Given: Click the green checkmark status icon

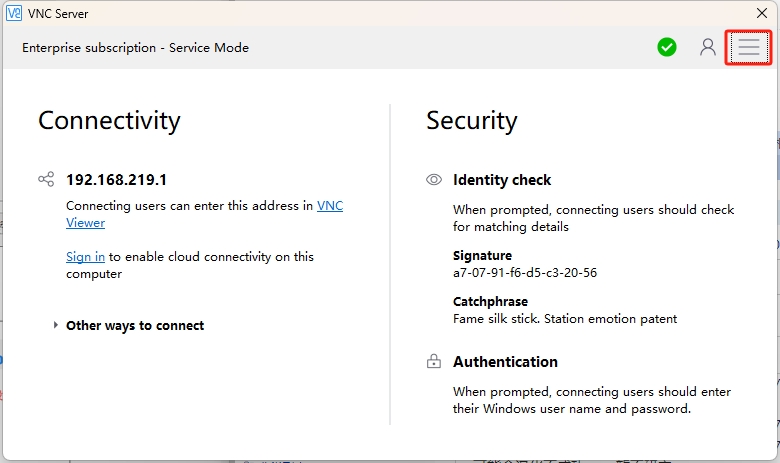Looking at the screenshot, I should tap(667, 47).
